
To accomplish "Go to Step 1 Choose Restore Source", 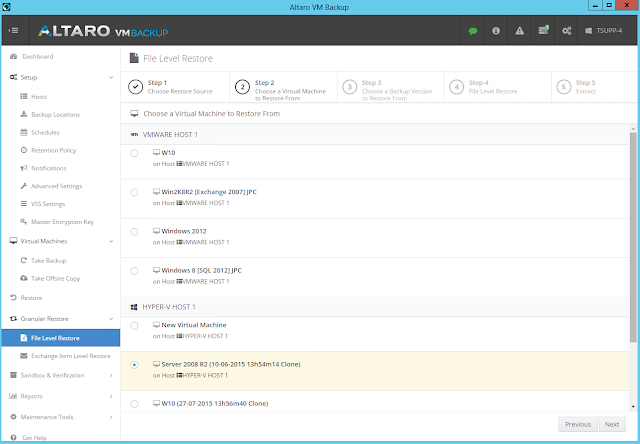I will coord(175,87).
